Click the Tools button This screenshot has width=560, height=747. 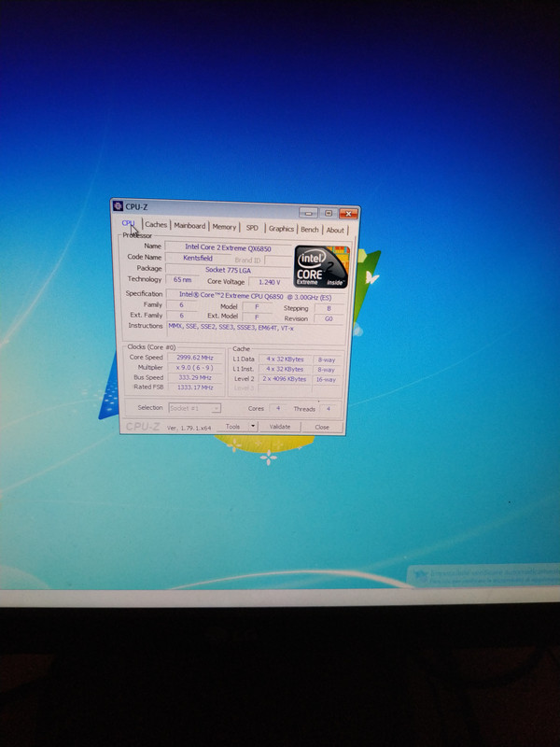click(x=232, y=427)
